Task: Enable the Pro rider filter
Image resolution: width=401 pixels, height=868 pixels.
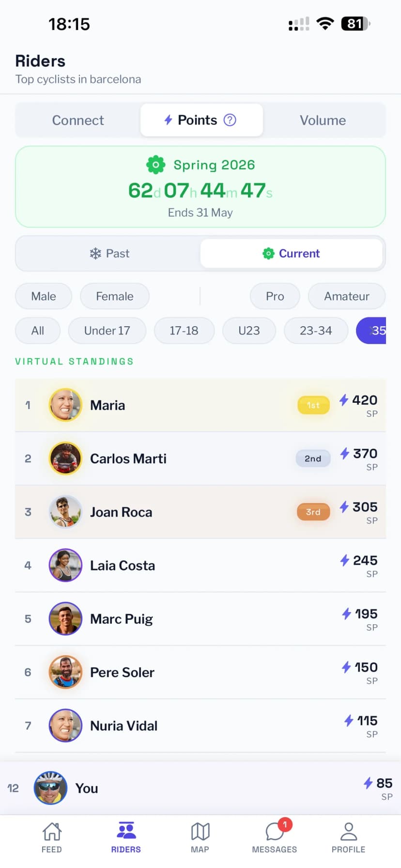Action: pos(275,296)
